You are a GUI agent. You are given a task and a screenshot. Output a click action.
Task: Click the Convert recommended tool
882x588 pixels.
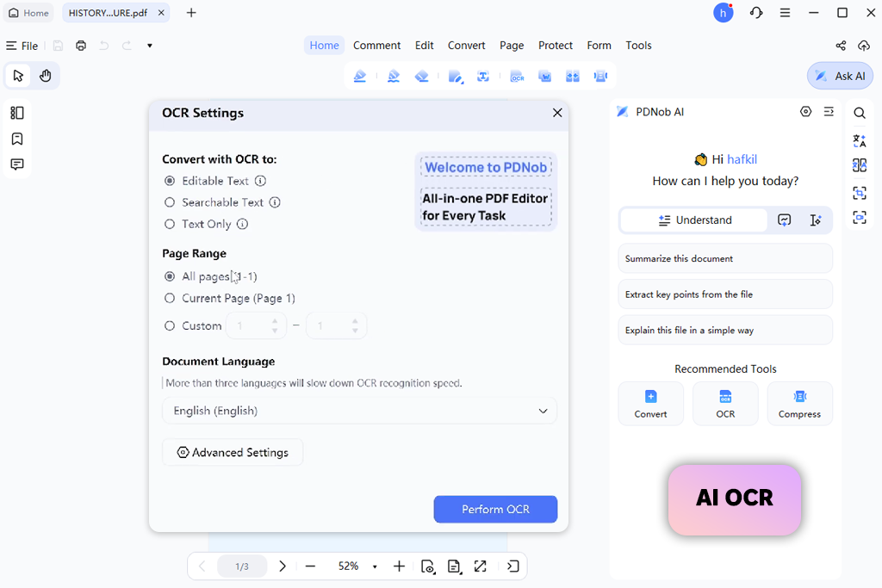pos(651,404)
